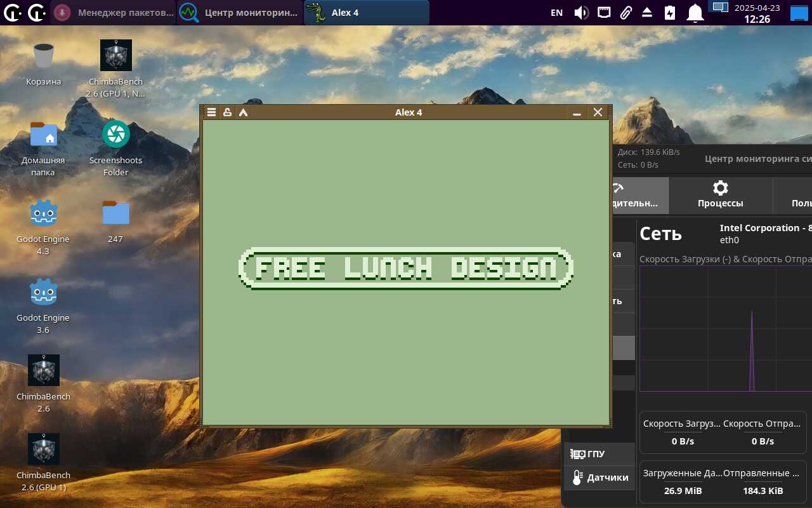The image size is (812, 508).
Task: Open the paperclip clipboard tray icon
Action: point(625,13)
